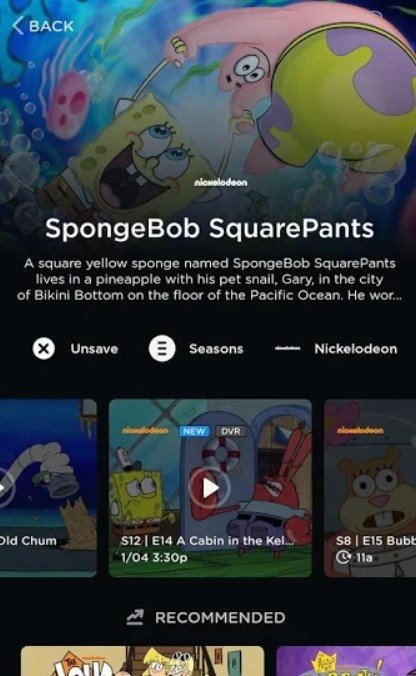The height and width of the screenshot is (676, 416).
Task: Open the Seasons selector label
Action: pos(216,349)
